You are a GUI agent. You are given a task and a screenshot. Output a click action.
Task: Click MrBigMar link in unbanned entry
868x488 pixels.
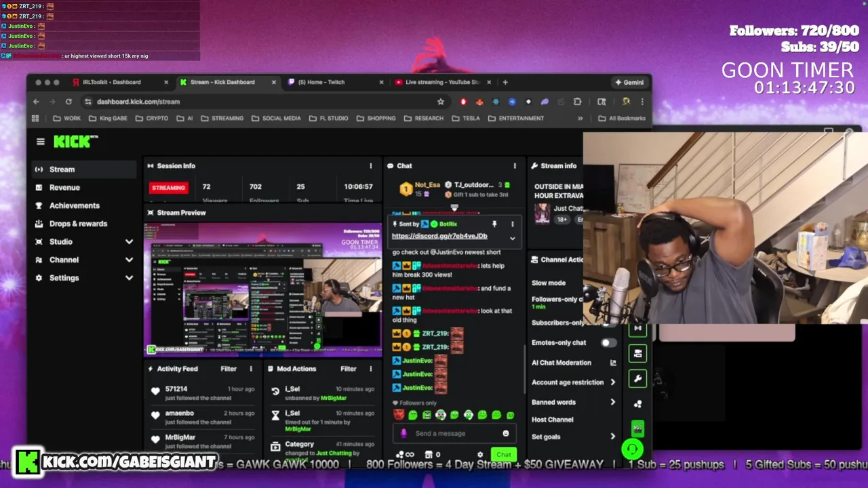pyautogui.click(x=333, y=398)
